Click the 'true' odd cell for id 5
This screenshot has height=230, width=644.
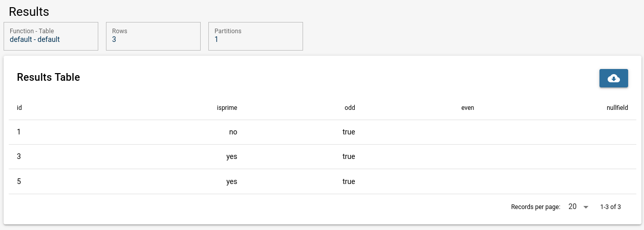[x=349, y=181]
